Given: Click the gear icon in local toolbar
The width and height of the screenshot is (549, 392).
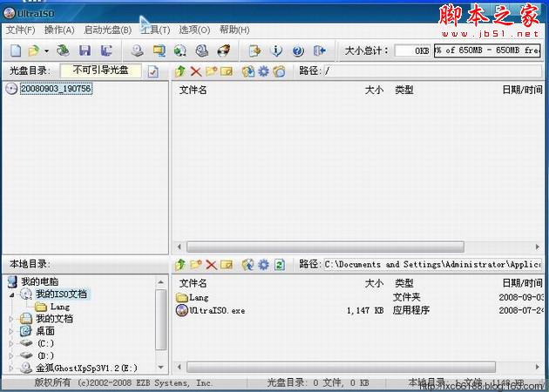Looking at the screenshot, I should tap(263, 265).
